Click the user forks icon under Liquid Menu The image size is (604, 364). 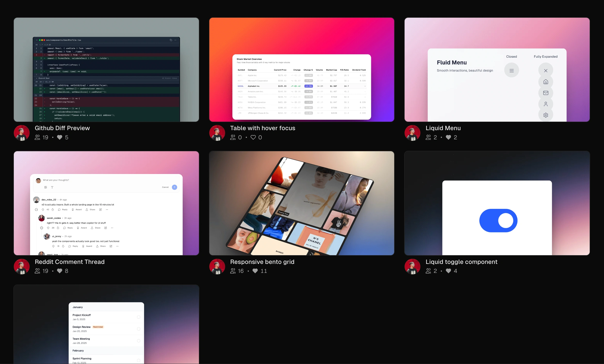coord(428,137)
